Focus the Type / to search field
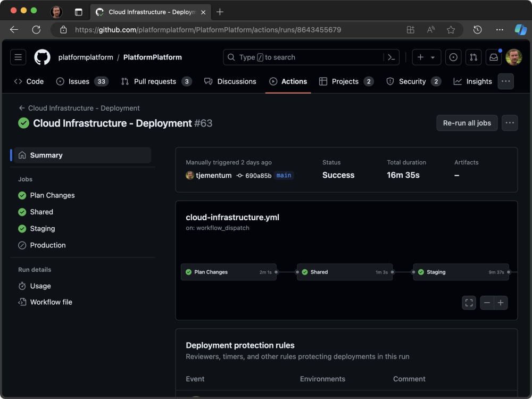Viewport: 532px width, 399px height. coord(311,57)
